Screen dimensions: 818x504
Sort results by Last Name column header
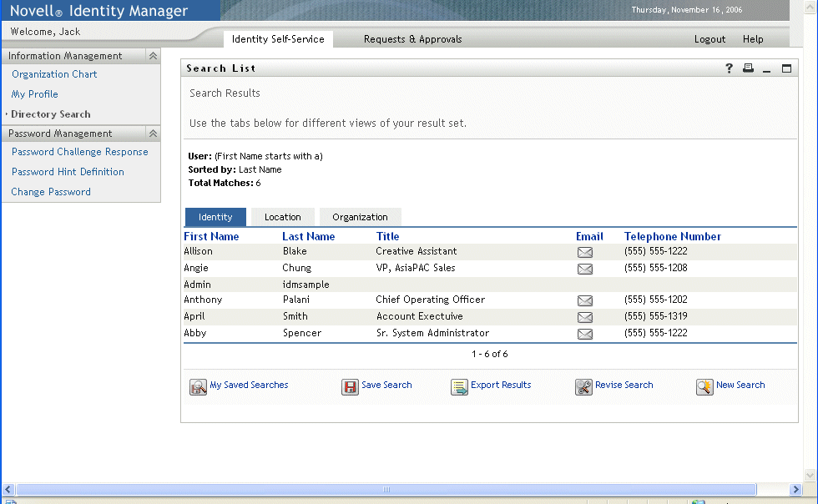(x=308, y=236)
